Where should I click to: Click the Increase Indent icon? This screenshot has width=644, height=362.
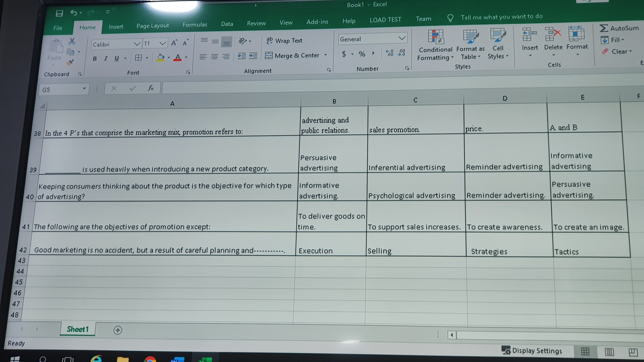tap(253, 56)
